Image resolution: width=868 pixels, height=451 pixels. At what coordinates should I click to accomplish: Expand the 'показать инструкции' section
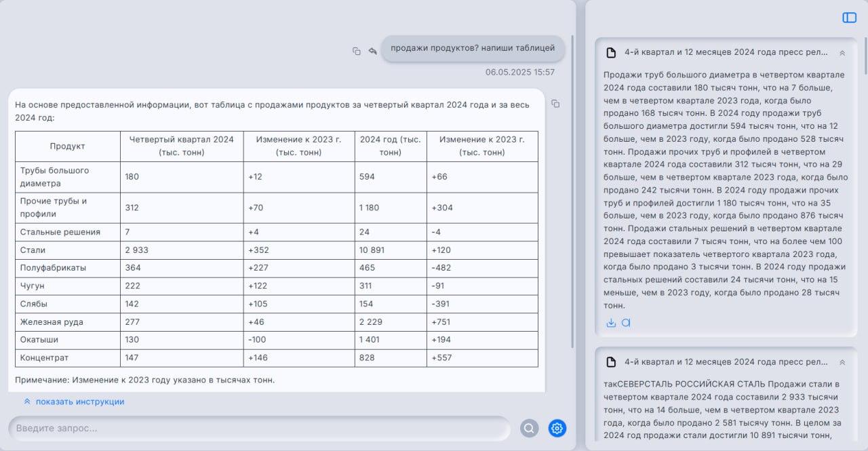[x=27, y=401]
